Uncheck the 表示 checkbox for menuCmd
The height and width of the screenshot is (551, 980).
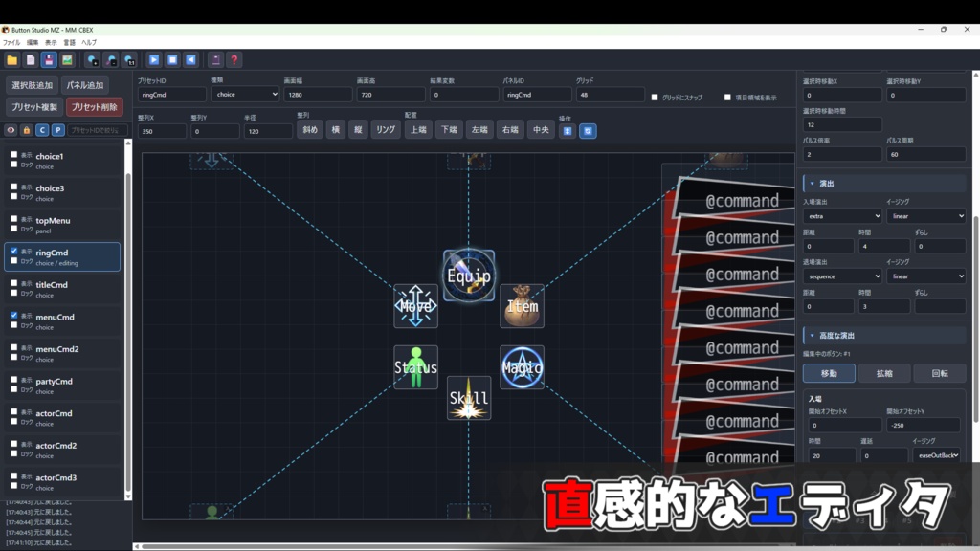click(x=13, y=316)
